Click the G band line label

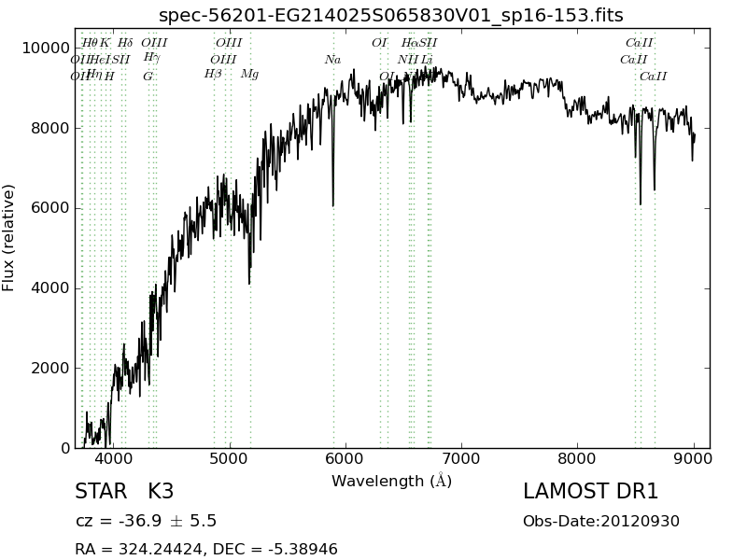(x=148, y=77)
